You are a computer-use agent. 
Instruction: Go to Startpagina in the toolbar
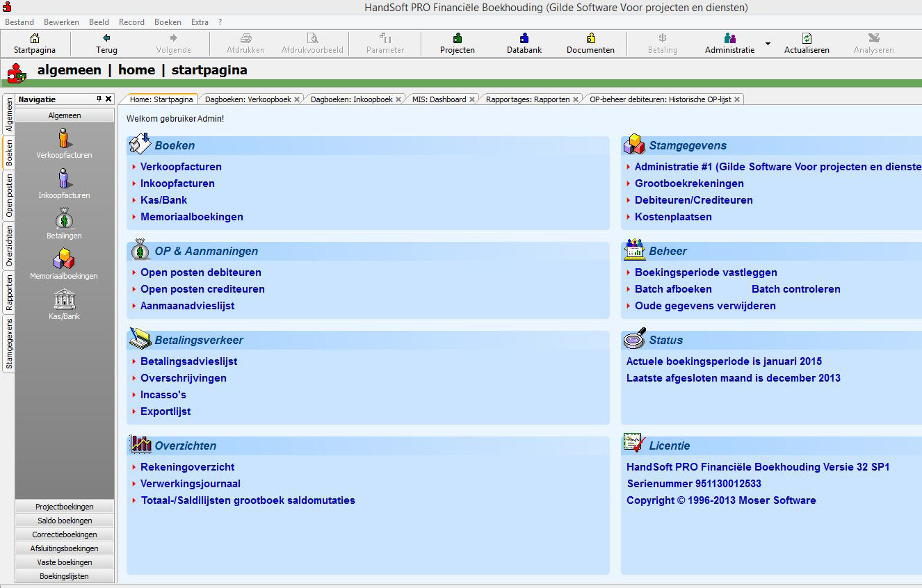(34, 43)
